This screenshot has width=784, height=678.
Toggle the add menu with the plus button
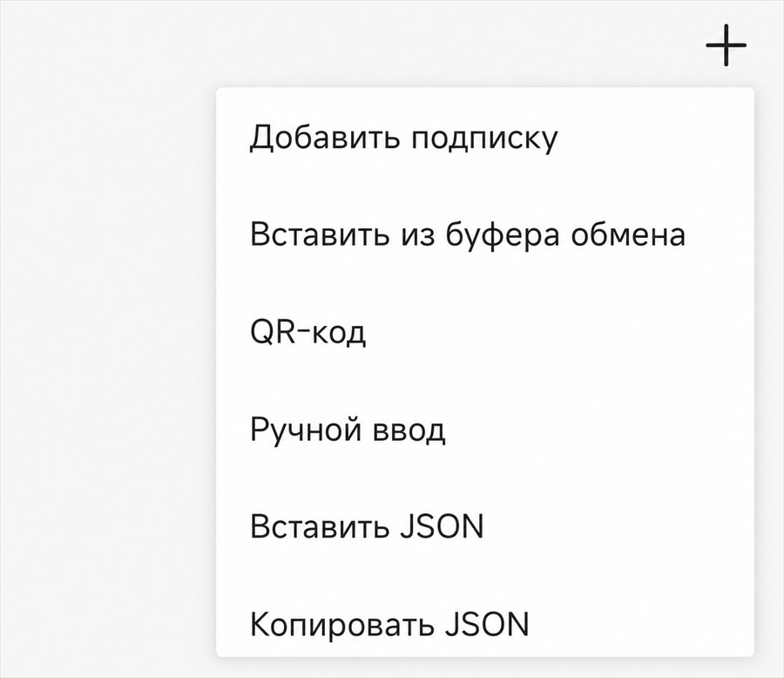point(726,45)
